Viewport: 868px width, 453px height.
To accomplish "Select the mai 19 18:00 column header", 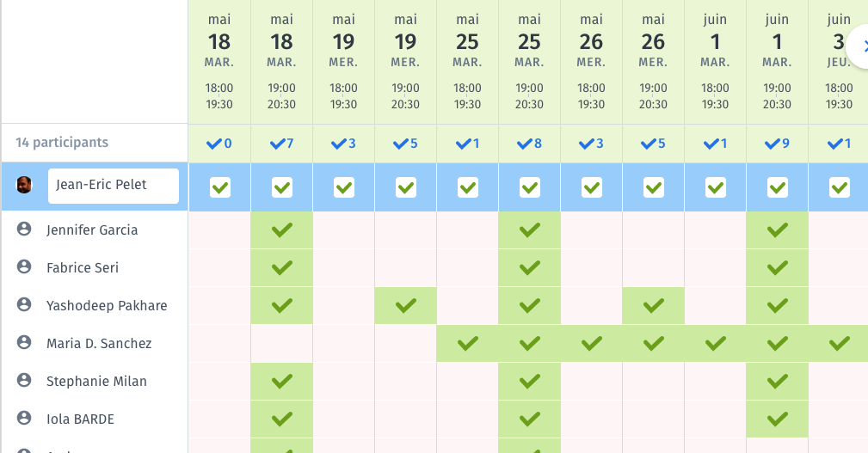I will [x=343, y=62].
